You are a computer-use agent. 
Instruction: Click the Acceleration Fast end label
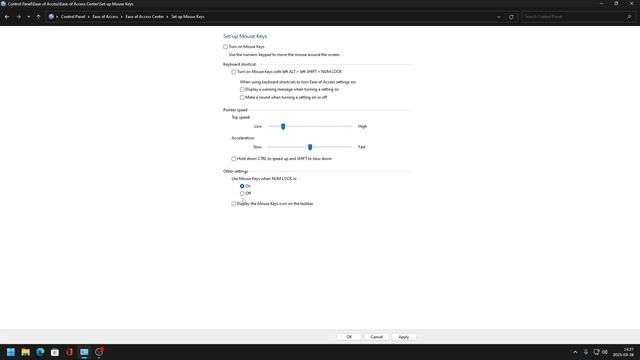pos(362,147)
